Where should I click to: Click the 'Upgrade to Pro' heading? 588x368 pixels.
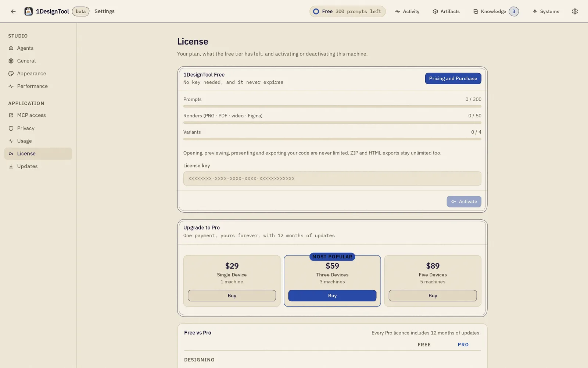201,228
